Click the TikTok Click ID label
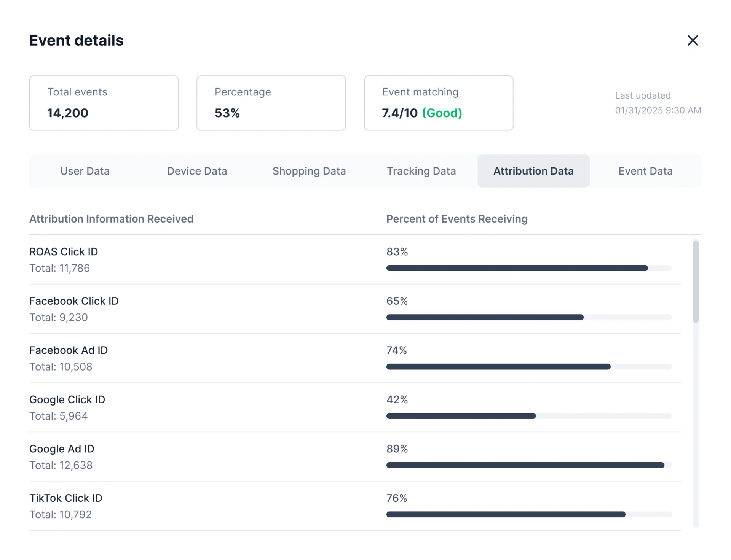Viewport: 731px width, 560px height. tap(66, 498)
